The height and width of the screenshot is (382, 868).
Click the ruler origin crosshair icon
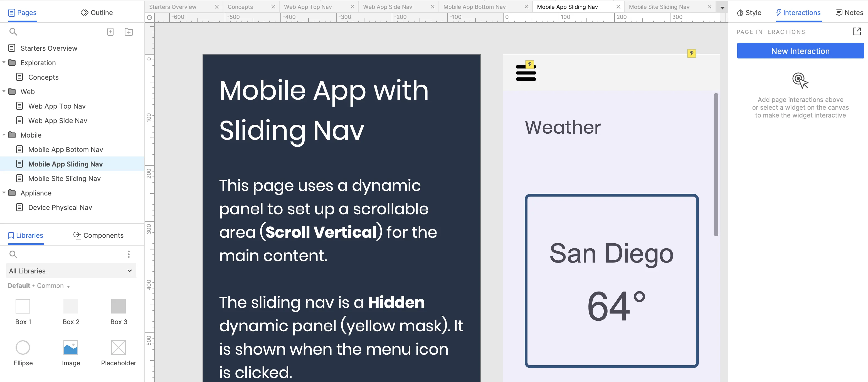point(149,17)
